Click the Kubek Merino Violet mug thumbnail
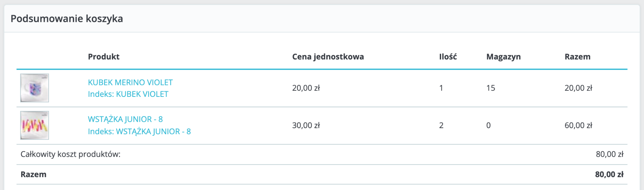 (x=35, y=88)
